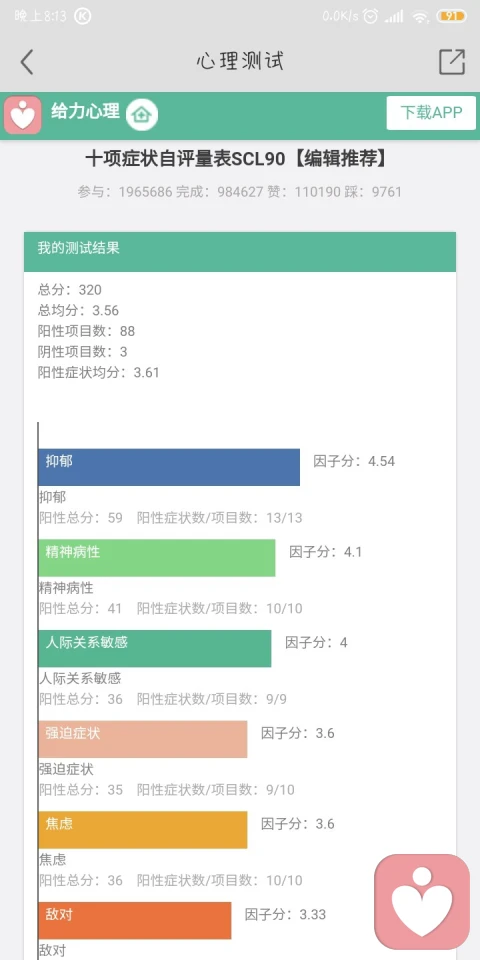Tap the SCL90 test title heading

[x=236, y=160]
